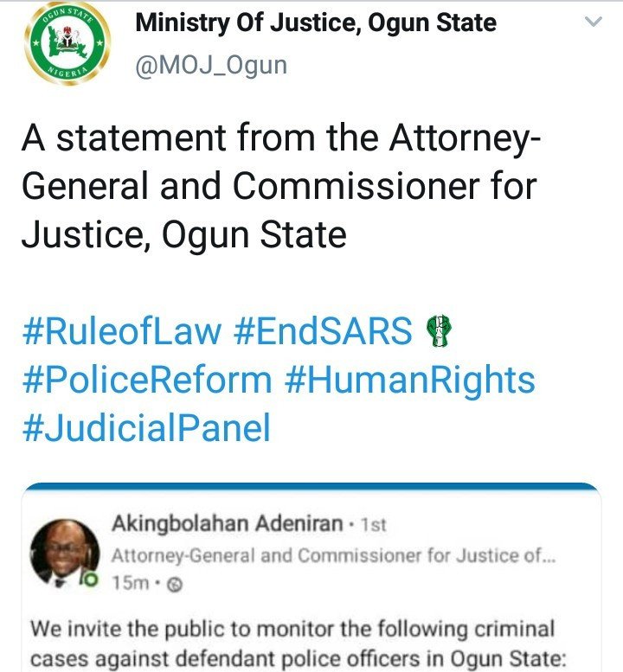Screen dimensions: 623x672
Task: Open the #HumanRights hashtag
Action: 410,380
